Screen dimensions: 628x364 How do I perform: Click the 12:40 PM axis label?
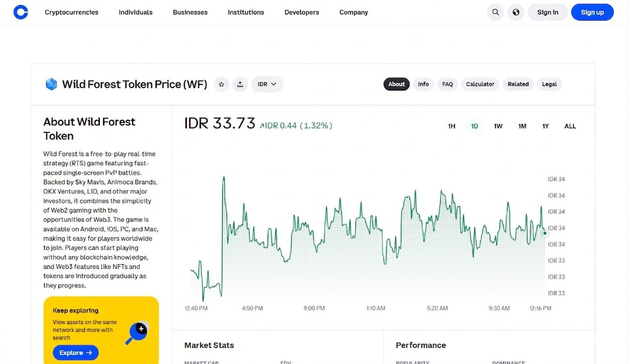196,309
